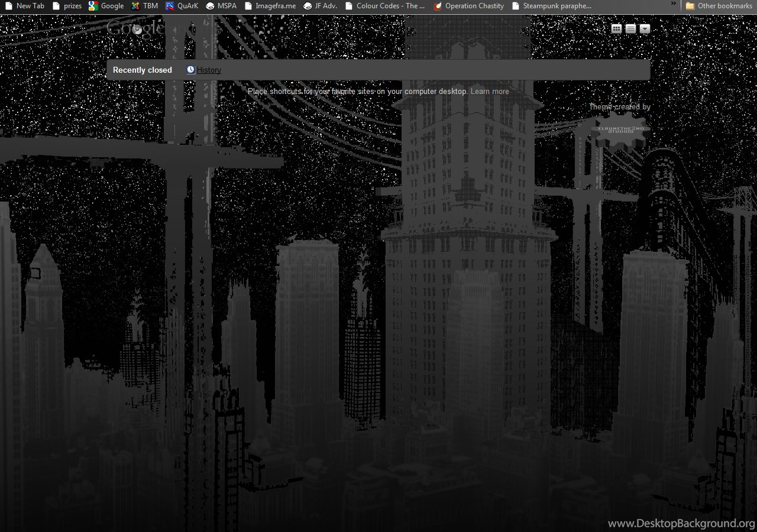Image resolution: width=757 pixels, height=532 pixels.
Task: Open the Operation Chastity bookmark
Action: click(x=468, y=6)
